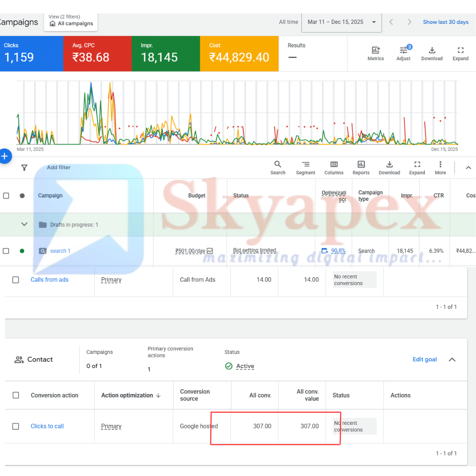The width and height of the screenshot is (476, 476).
Task: Open the Edit goal link
Action: [x=424, y=359]
